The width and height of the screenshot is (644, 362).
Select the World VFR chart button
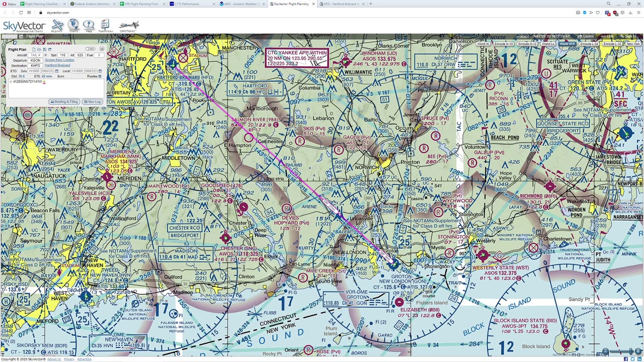point(568,44)
